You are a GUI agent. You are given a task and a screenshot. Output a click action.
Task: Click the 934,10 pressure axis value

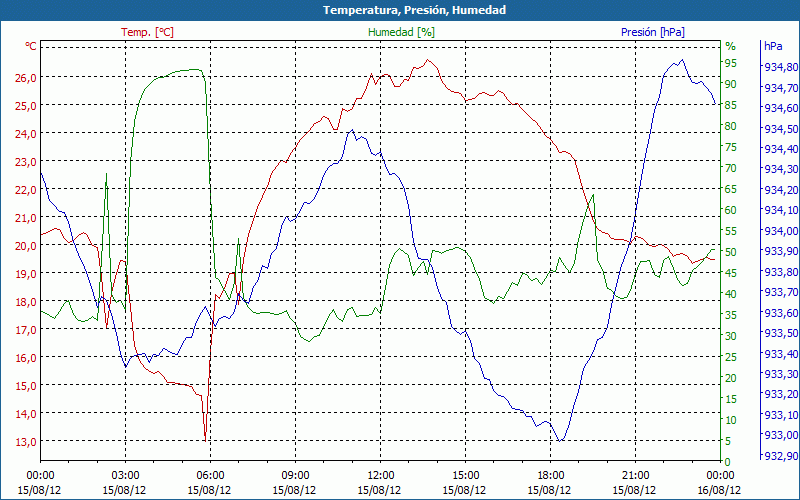[781, 211]
